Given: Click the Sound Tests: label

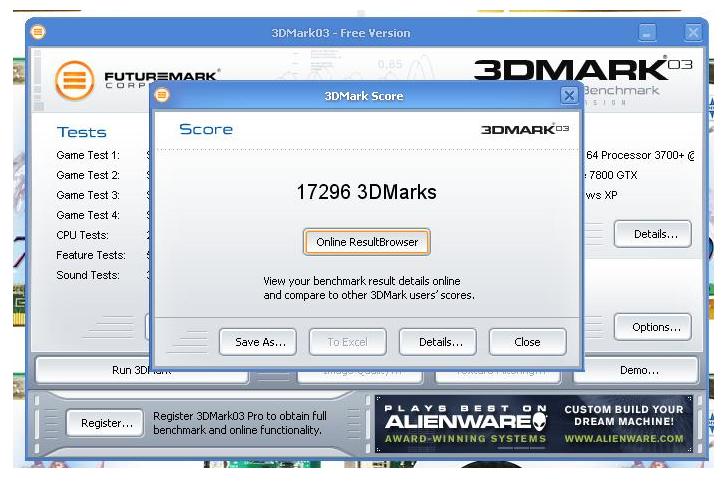Looking at the screenshot, I should point(88,275).
